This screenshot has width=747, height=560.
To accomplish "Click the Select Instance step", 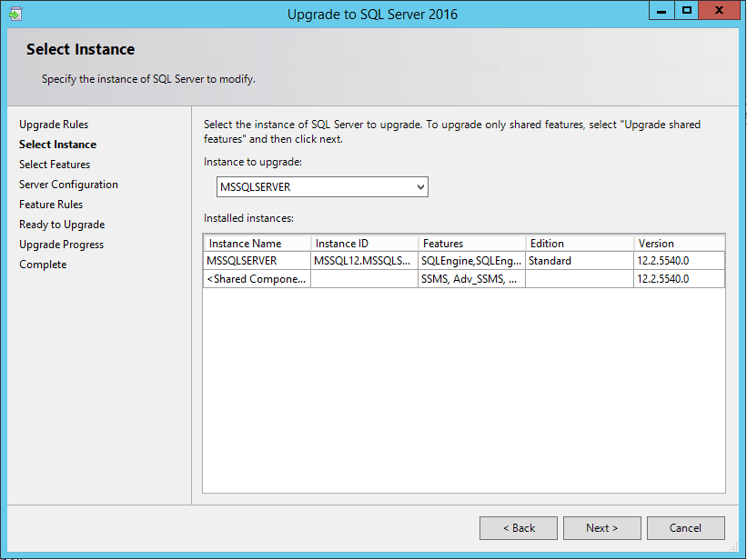I will pyautogui.click(x=57, y=145).
